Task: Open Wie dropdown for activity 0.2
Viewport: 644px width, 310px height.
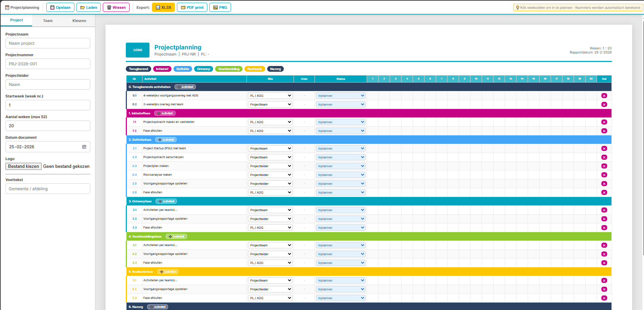Action: pos(270,105)
